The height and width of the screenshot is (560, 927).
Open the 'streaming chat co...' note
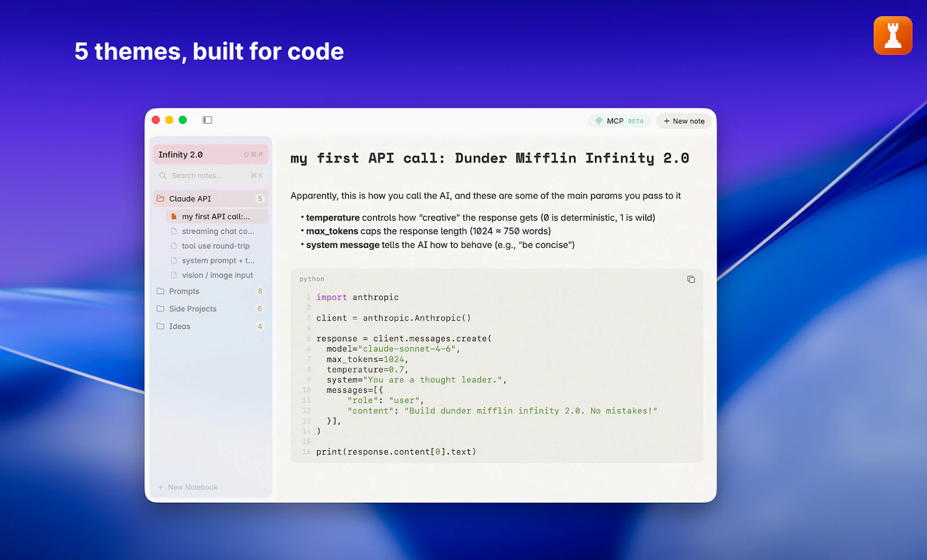coord(217,231)
